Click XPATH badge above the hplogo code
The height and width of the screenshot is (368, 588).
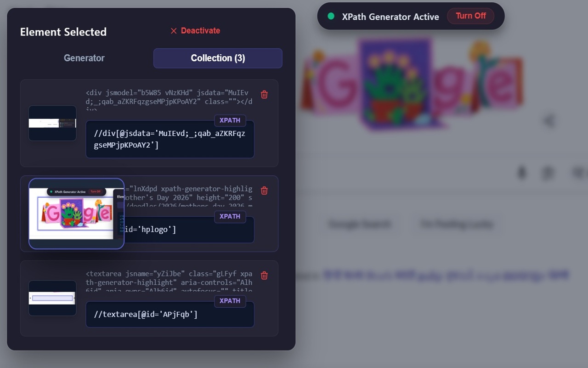coord(230,217)
